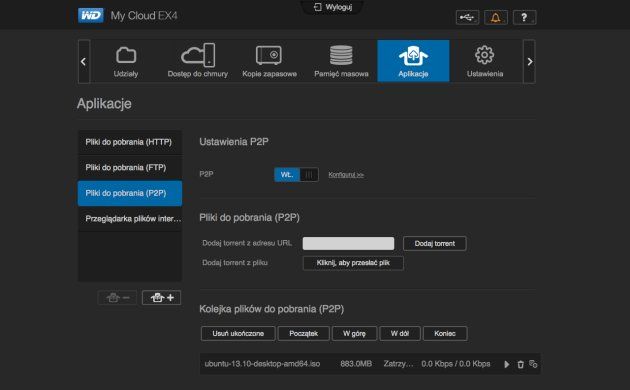Select Przeglądarka plików internetowych
Viewport: 630px width, 390px height.
click(130, 219)
